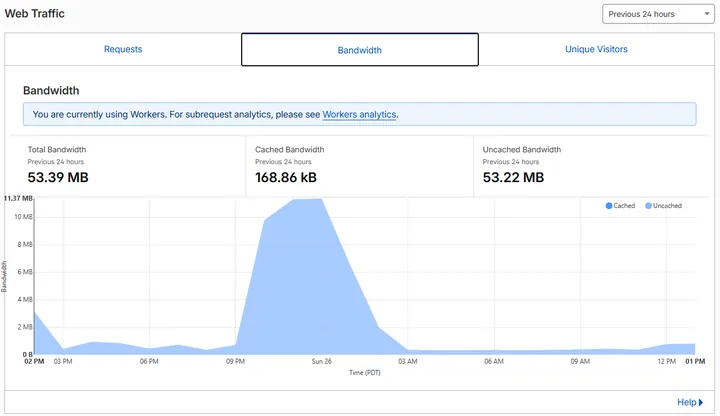
Task: Click the Cached Bandwidth value 168.86 kB
Action: tap(286, 177)
